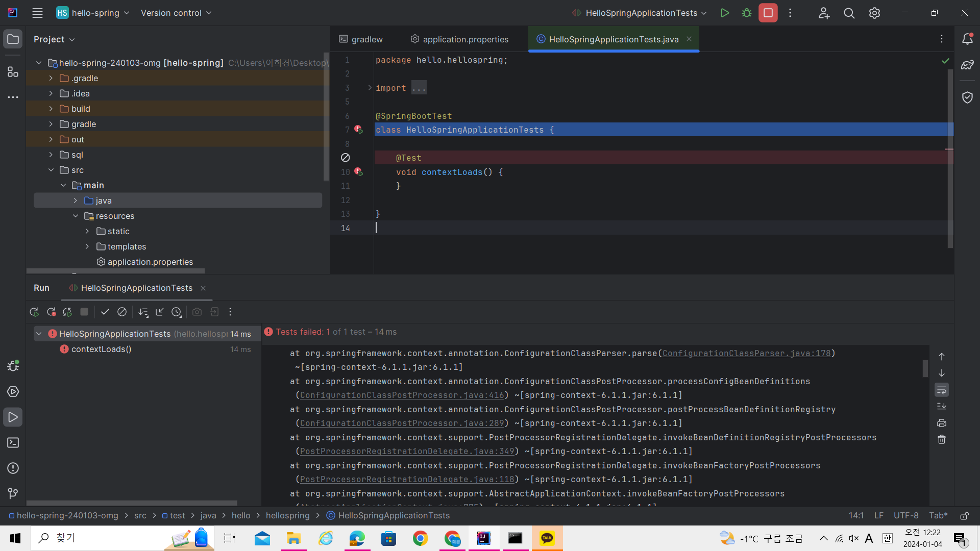Viewport: 980px width, 551px height.
Task: Collapse the resources folder
Action: (75, 216)
